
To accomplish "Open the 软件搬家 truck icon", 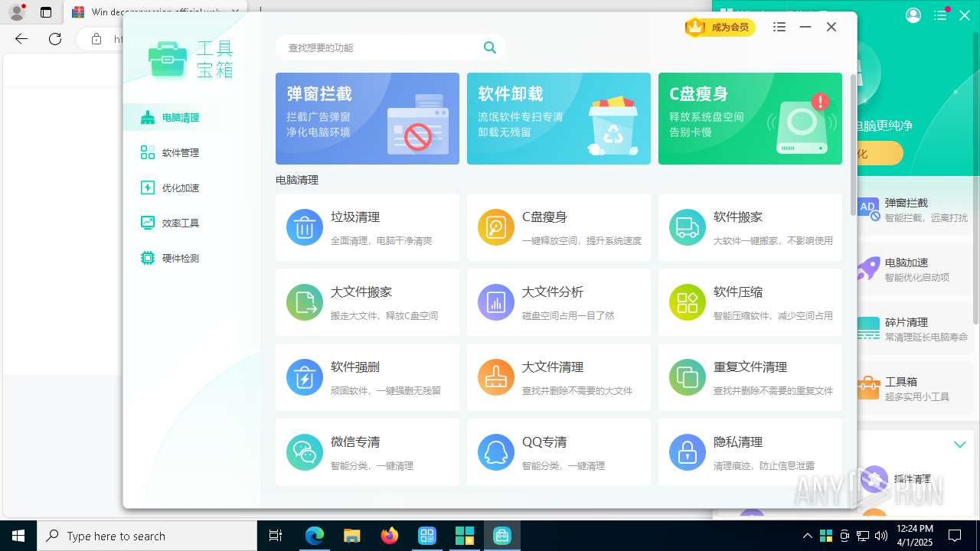I will coord(688,227).
